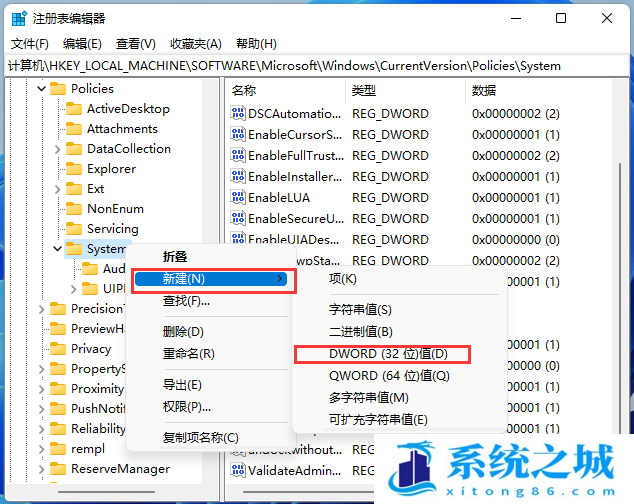Open the 新建(N) context menu entry

[x=210, y=279]
